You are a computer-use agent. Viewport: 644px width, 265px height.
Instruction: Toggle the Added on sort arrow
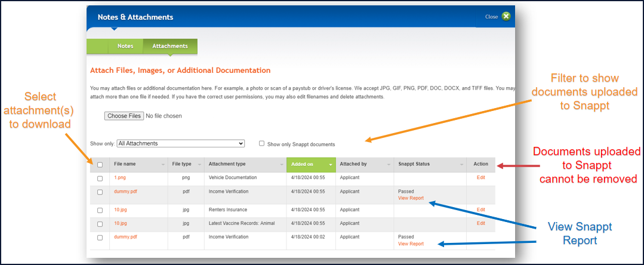[x=330, y=164]
